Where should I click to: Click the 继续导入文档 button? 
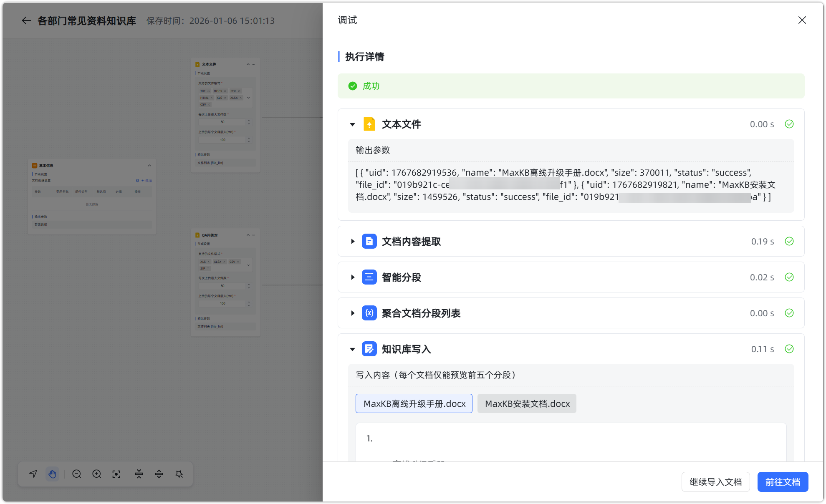[x=715, y=481]
